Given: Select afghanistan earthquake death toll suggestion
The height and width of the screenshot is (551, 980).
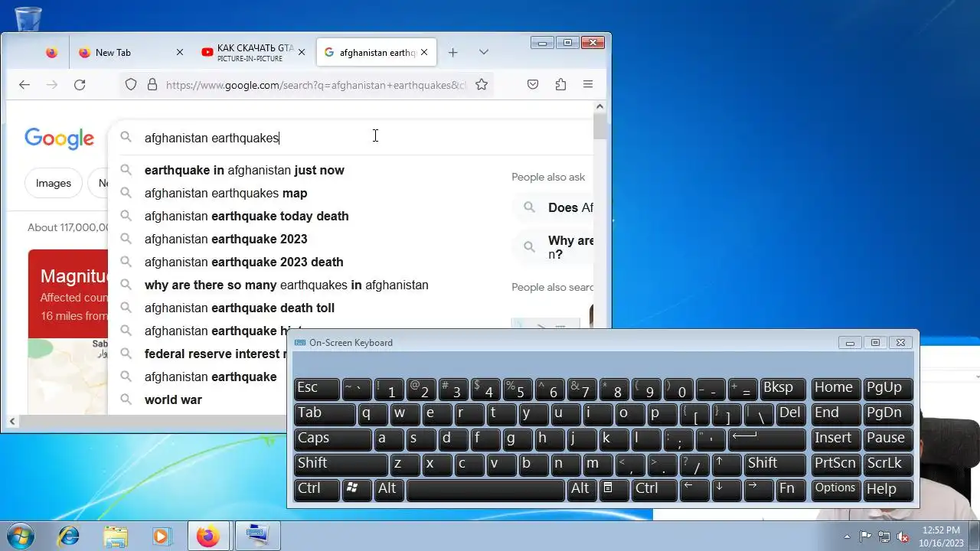Looking at the screenshot, I should pos(240,308).
